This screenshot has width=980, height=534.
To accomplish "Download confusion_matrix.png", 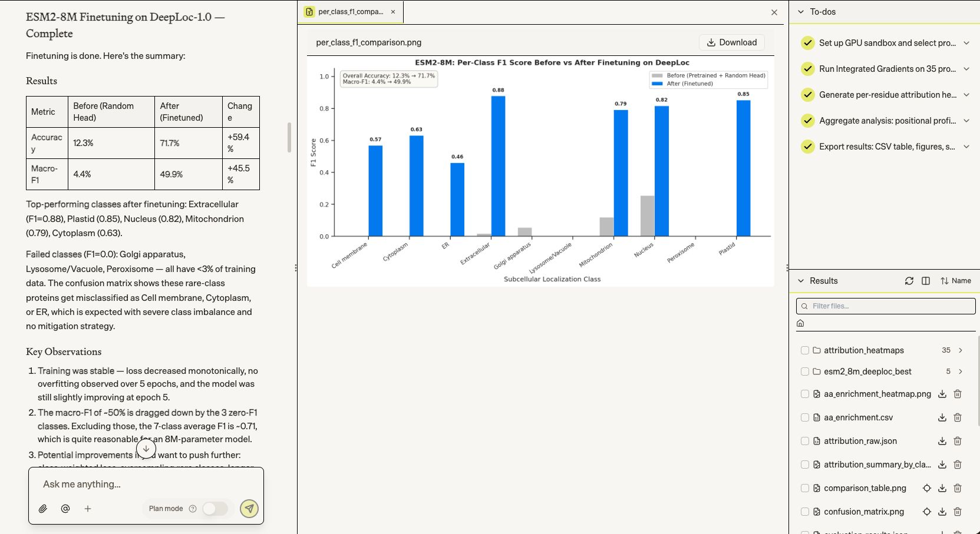I will pyautogui.click(x=942, y=512).
